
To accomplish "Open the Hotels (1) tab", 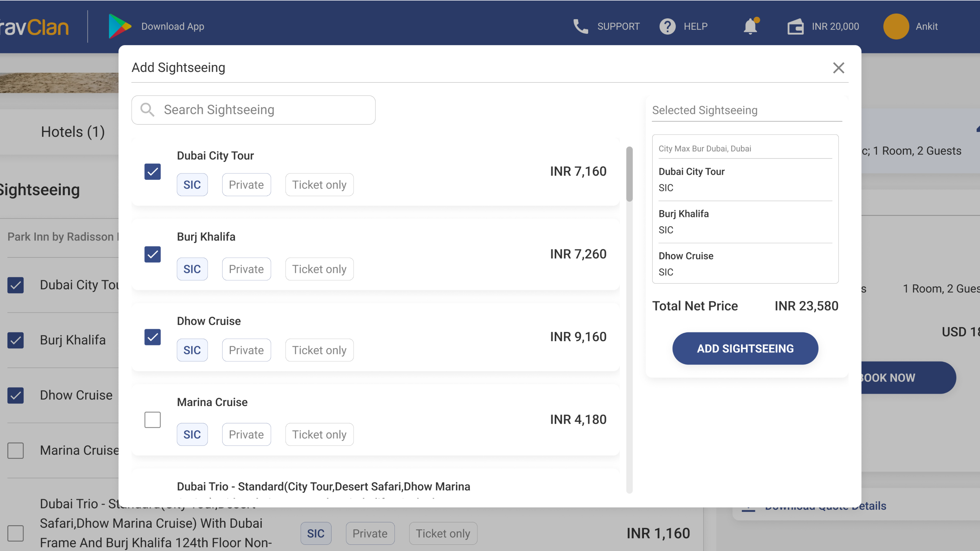I will pyautogui.click(x=73, y=132).
